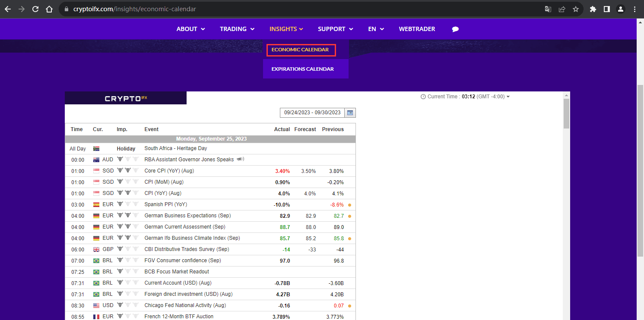
Task: Click orange dot on Chicago Fed National Activity row
Action: [x=349, y=306]
